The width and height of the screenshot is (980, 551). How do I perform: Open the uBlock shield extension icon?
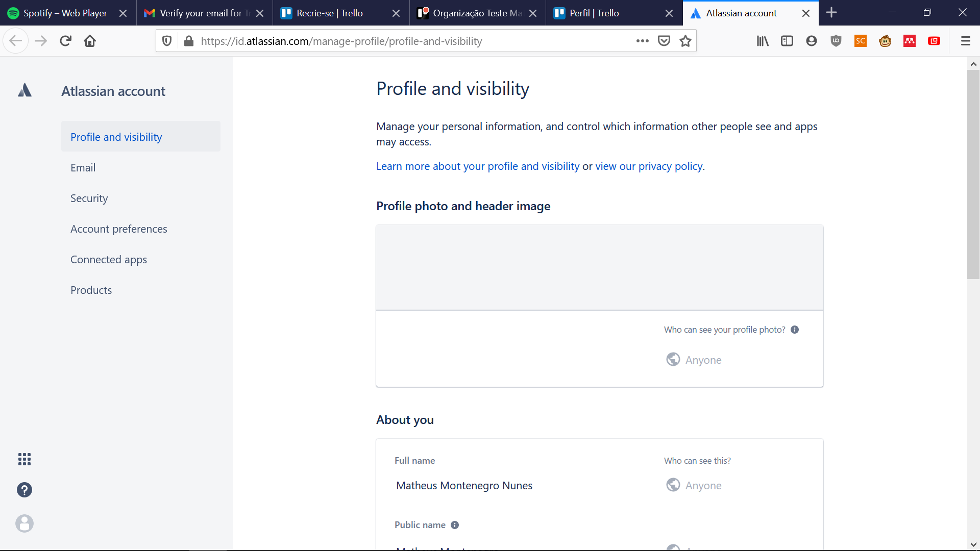point(836,41)
